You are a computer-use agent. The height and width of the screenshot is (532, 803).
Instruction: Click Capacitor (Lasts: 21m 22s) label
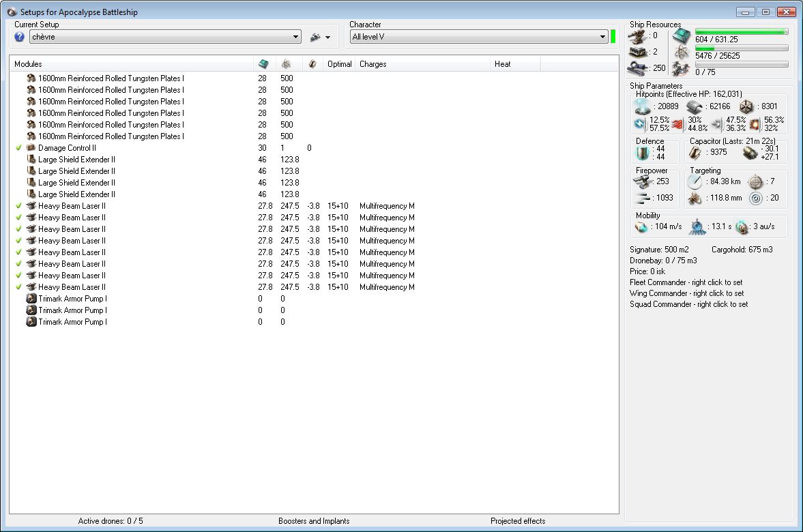[x=732, y=141]
